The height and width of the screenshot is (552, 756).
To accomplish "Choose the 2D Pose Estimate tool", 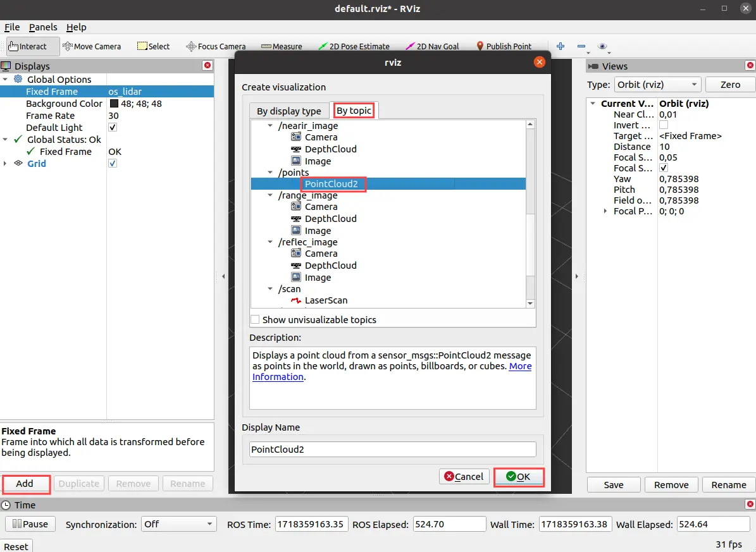I will (354, 46).
